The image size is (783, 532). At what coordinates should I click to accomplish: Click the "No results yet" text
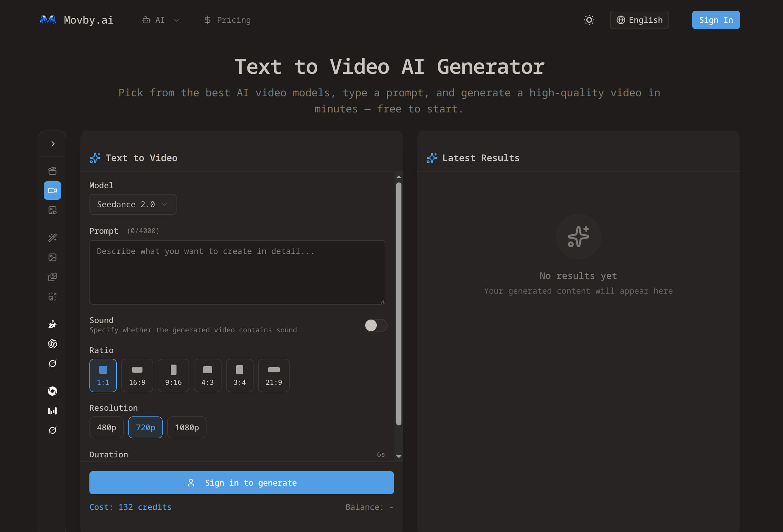579,276
